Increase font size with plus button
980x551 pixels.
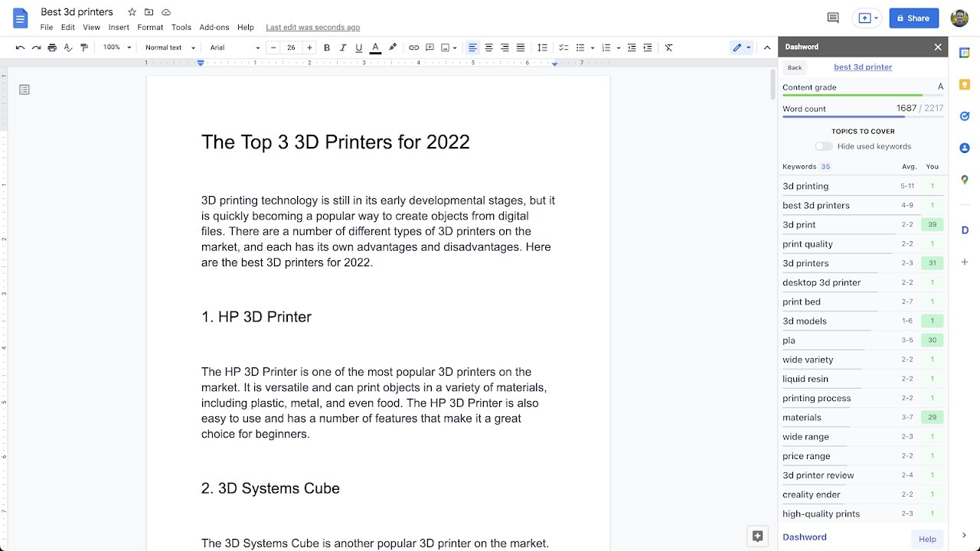pyautogui.click(x=309, y=47)
